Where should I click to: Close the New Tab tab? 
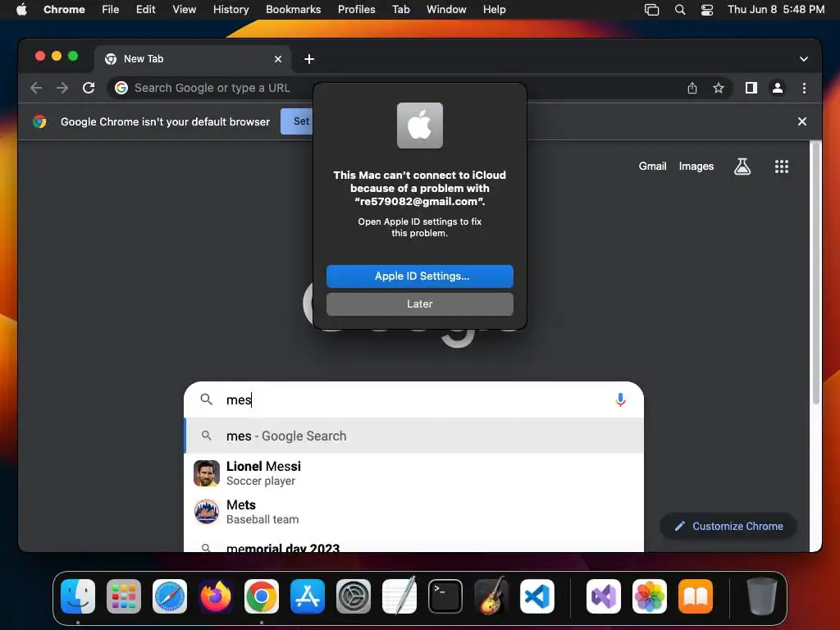point(277,59)
